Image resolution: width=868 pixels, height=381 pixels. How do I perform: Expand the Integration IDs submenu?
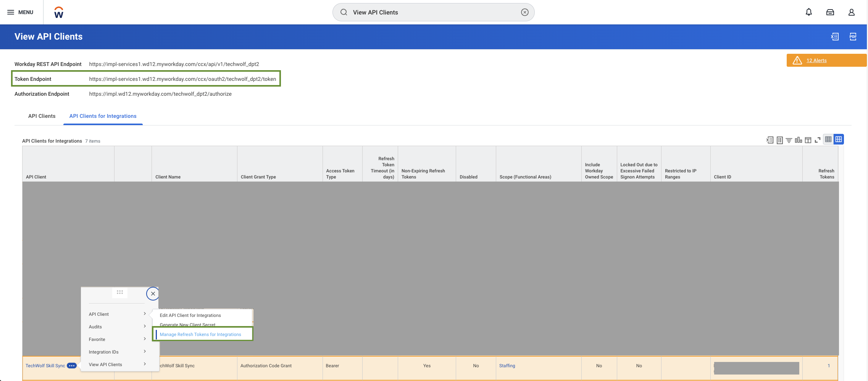click(103, 352)
